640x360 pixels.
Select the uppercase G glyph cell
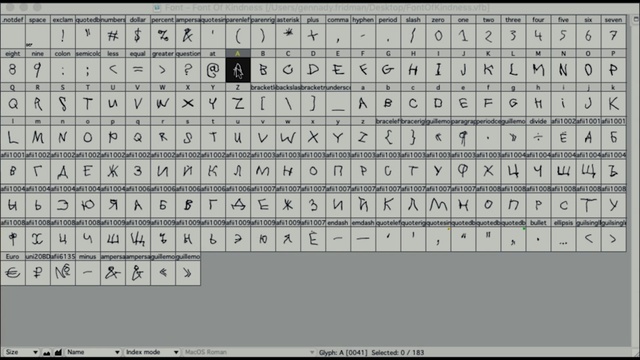388,66
